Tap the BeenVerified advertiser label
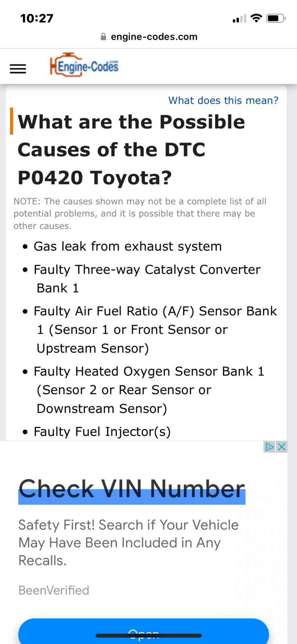The image size is (297, 644). tap(54, 590)
